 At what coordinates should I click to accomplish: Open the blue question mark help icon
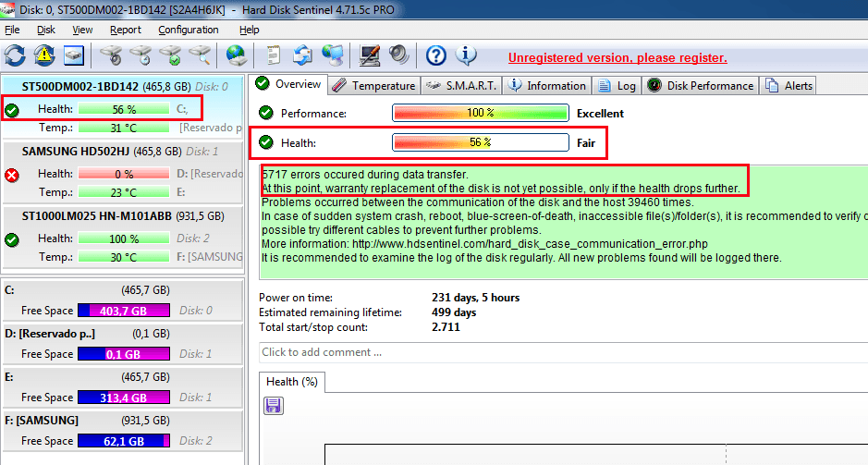coord(436,55)
